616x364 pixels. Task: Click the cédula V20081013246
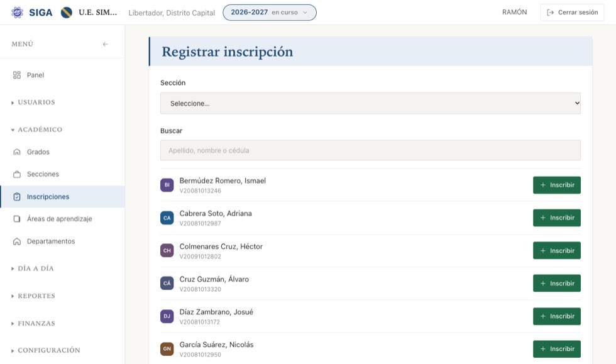click(x=201, y=190)
